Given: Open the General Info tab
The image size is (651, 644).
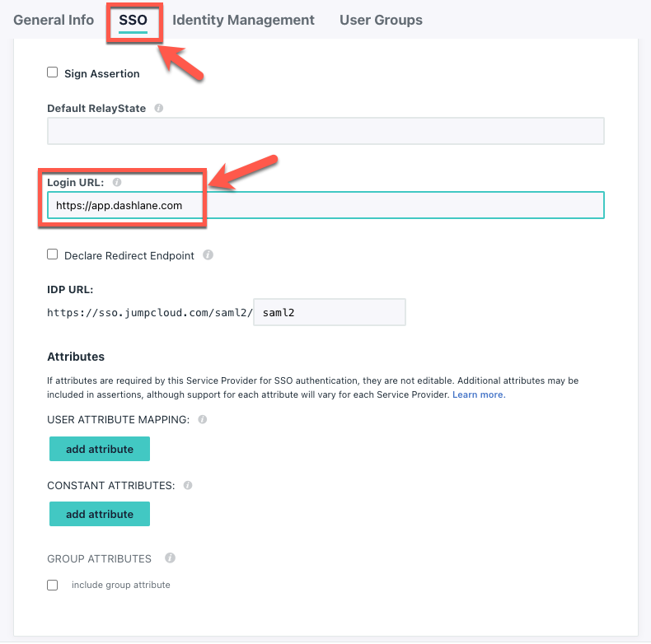Looking at the screenshot, I should pyautogui.click(x=54, y=20).
